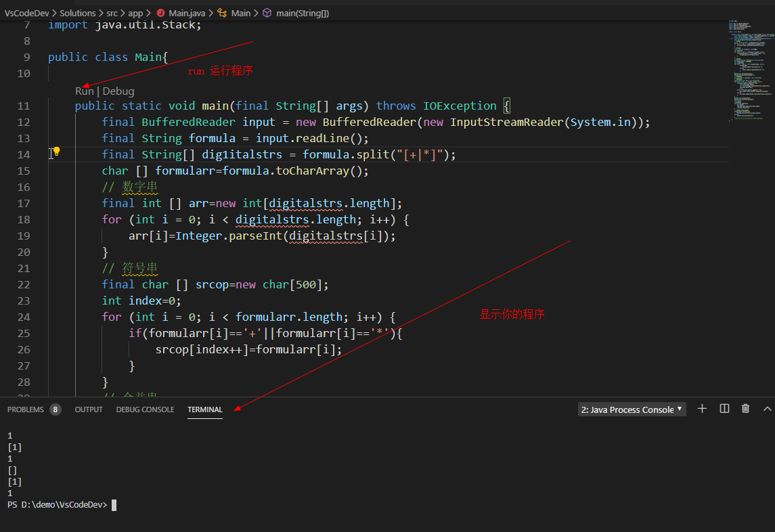Expand the src breadcrumb item

point(112,12)
